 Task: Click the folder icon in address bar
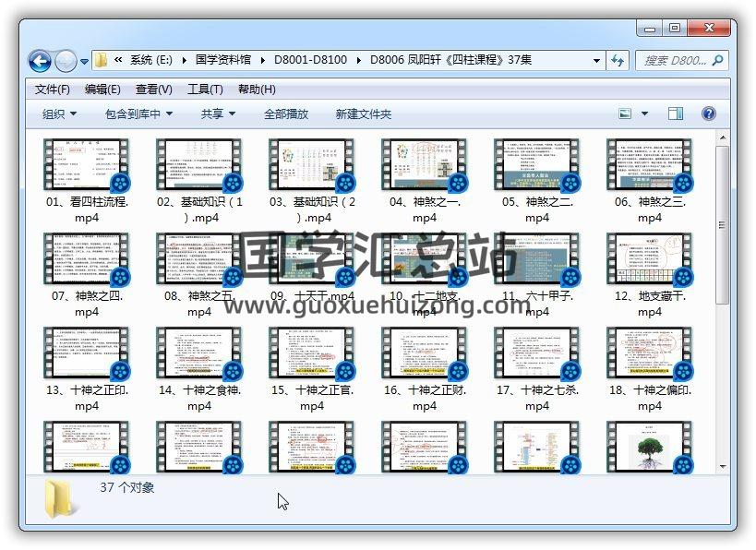point(102,60)
